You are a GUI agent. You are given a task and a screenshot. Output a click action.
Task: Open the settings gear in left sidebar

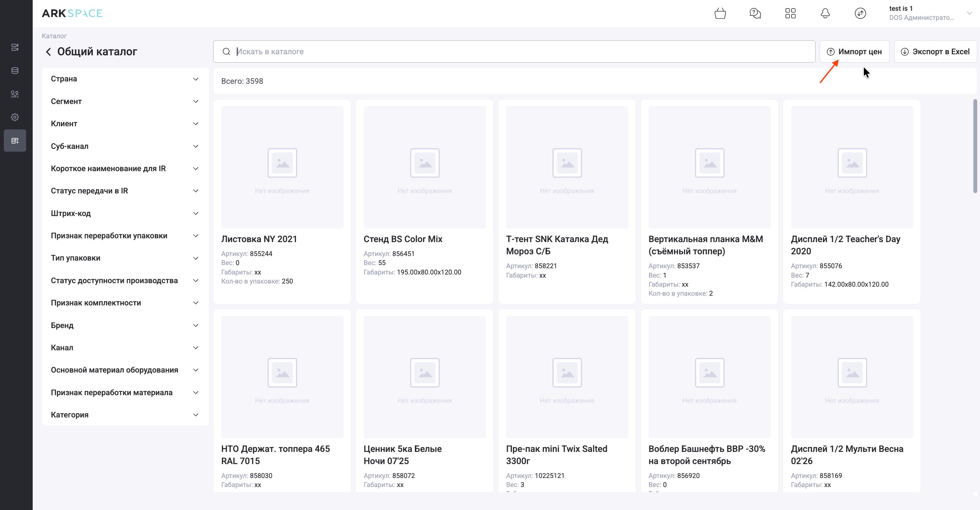15,117
